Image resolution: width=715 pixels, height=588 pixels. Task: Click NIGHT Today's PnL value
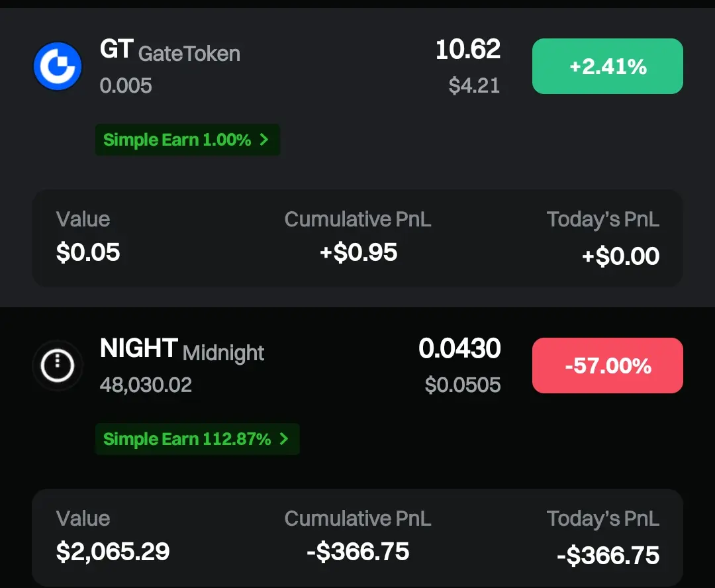click(608, 556)
